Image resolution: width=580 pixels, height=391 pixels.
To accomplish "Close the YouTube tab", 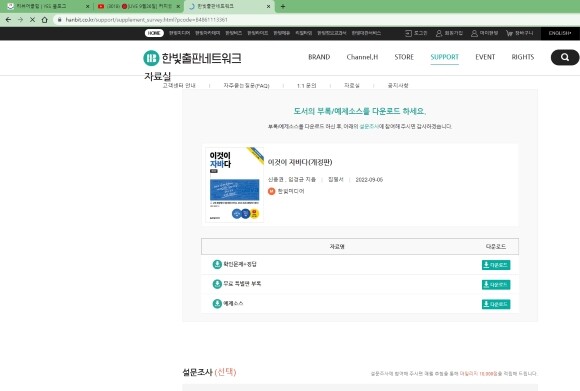I will (178, 6).
